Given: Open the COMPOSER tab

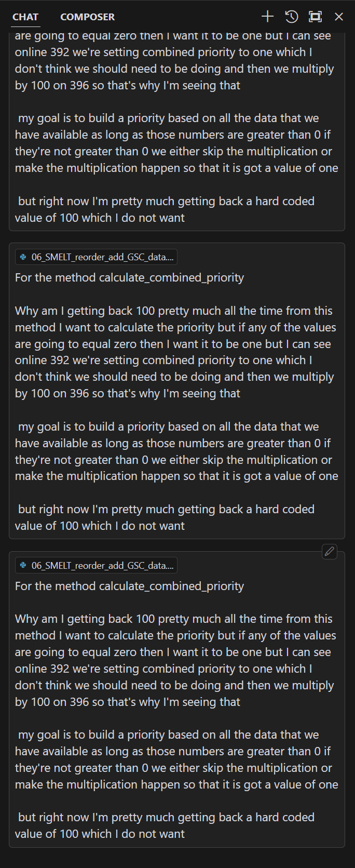Looking at the screenshot, I should coord(87,17).
